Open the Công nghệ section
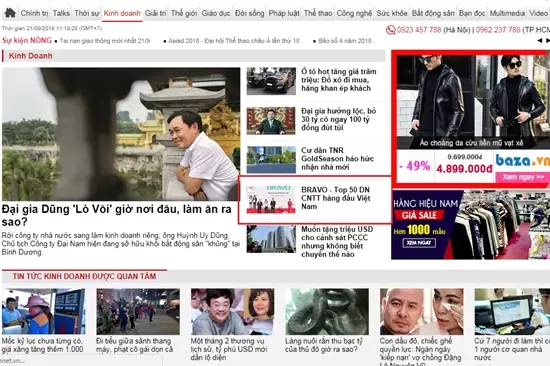Viewport: 550px width, 366px height. tap(354, 13)
